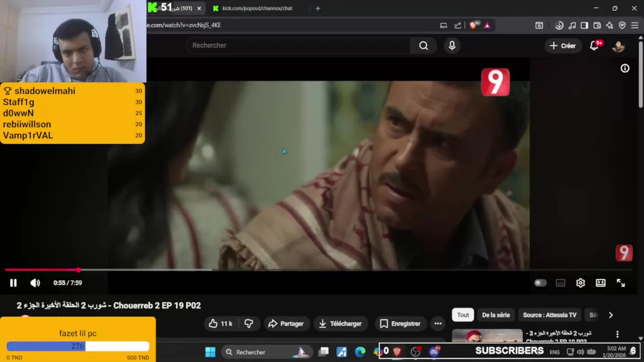Click the video title Chouerreb 2 EP 19 P02

point(109,306)
